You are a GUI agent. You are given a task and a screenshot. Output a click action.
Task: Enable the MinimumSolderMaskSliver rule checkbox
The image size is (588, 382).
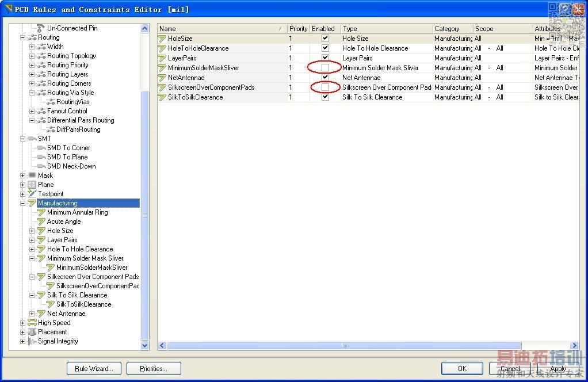[x=325, y=67]
